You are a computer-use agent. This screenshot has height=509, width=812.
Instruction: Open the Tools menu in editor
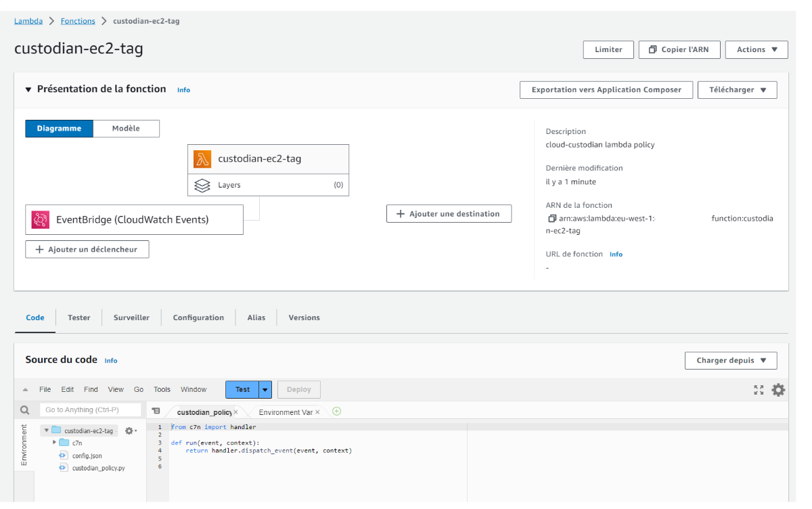(x=162, y=389)
